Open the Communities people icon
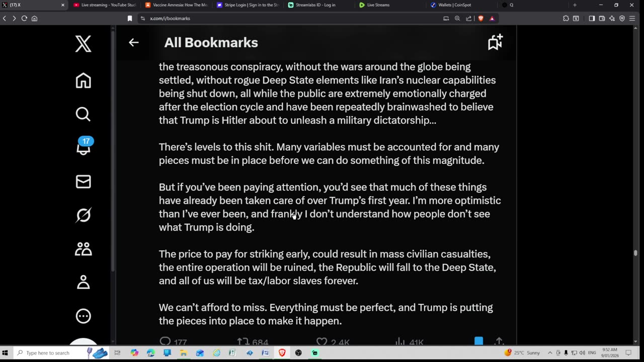This screenshot has height=362, width=644. [83, 249]
